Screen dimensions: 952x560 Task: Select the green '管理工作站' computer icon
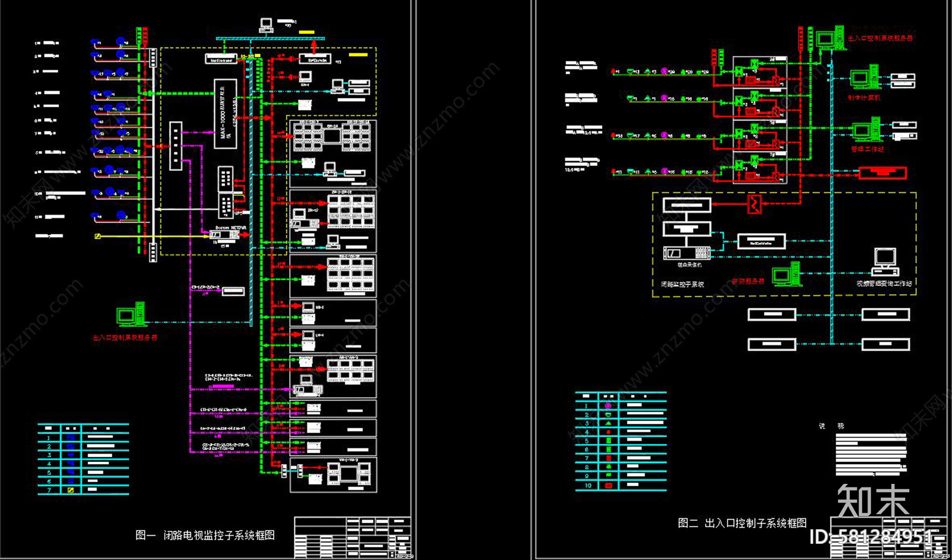(x=866, y=129)
